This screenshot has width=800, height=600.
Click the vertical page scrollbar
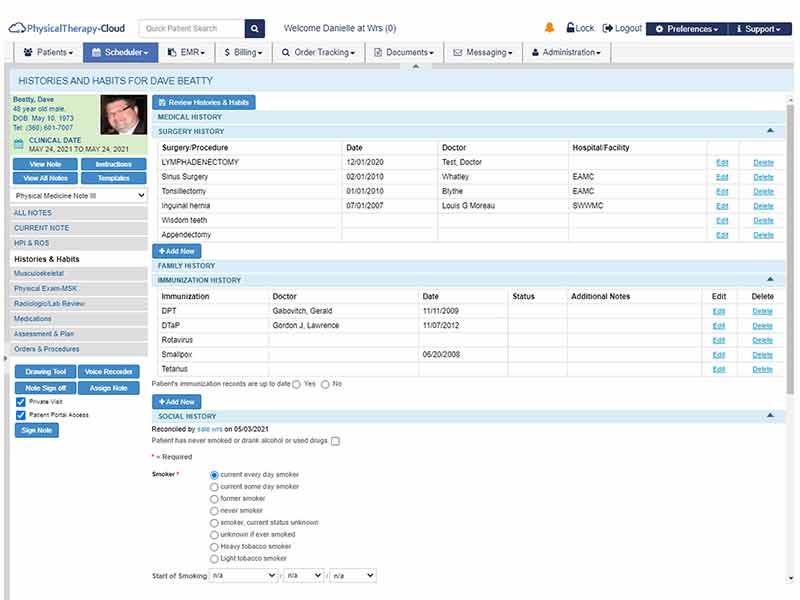(x=790, y=250)
